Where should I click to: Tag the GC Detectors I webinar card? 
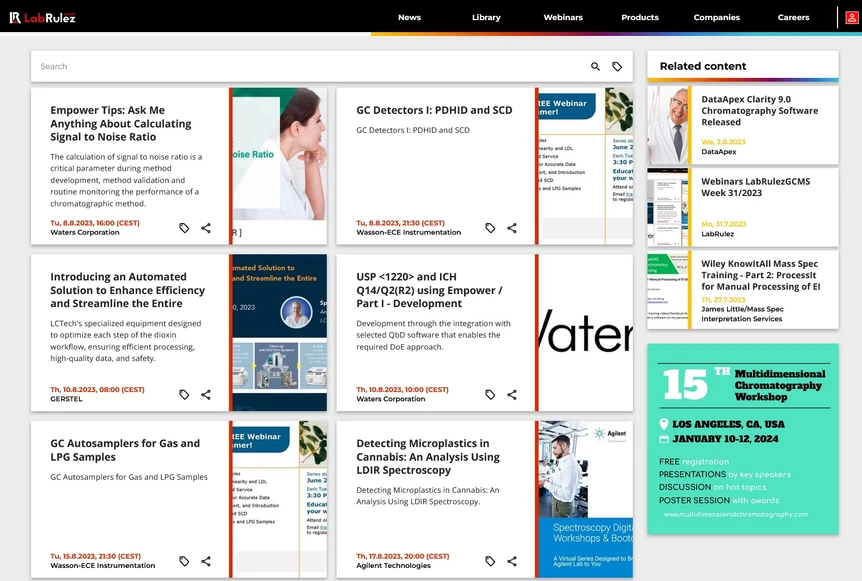pyautogui.click(x=490, y=228)
